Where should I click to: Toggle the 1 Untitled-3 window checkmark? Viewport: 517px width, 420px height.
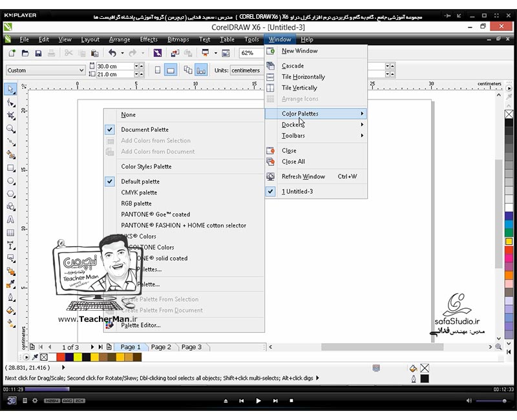pos(270,191)
